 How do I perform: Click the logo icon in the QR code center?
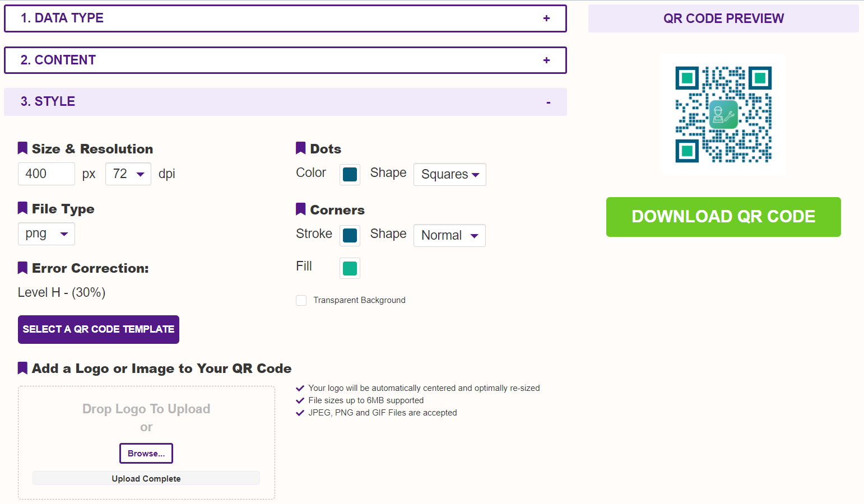(723, 115)
